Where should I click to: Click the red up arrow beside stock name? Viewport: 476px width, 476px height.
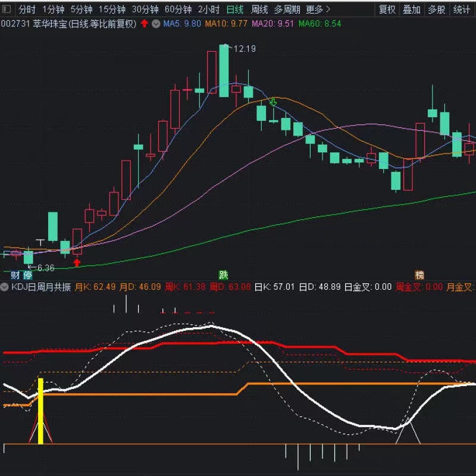144,24
